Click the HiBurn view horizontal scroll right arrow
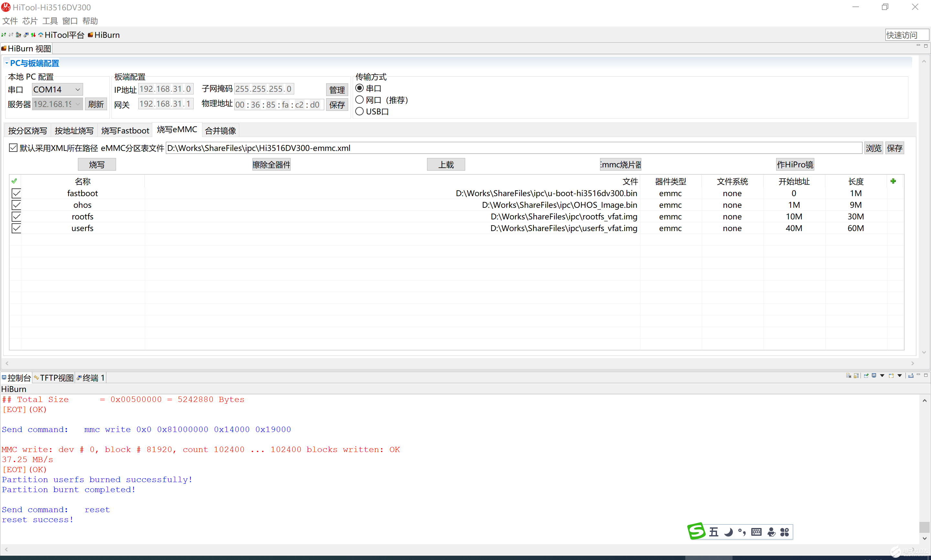The width and height of the screenshot is (931, 560). (x=913, y=363)
